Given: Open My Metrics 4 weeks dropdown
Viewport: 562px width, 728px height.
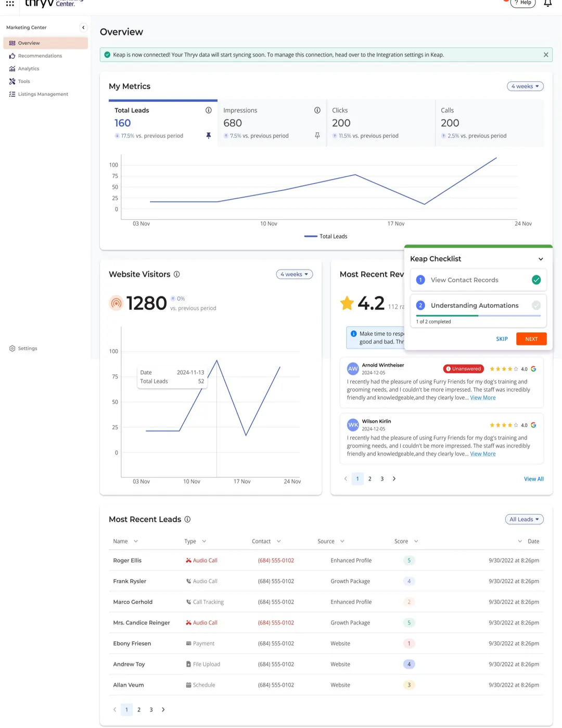Looking at the screenshot, I should tap(525, 86).
